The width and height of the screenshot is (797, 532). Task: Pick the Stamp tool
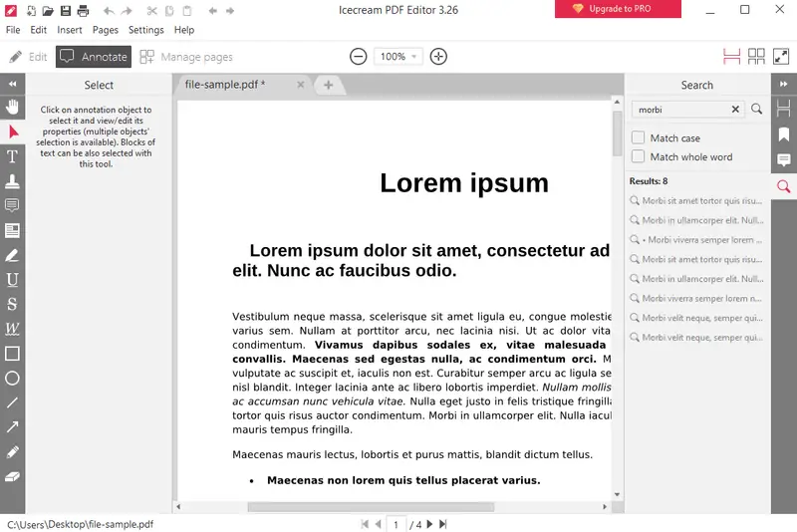[x=12, y=181]
